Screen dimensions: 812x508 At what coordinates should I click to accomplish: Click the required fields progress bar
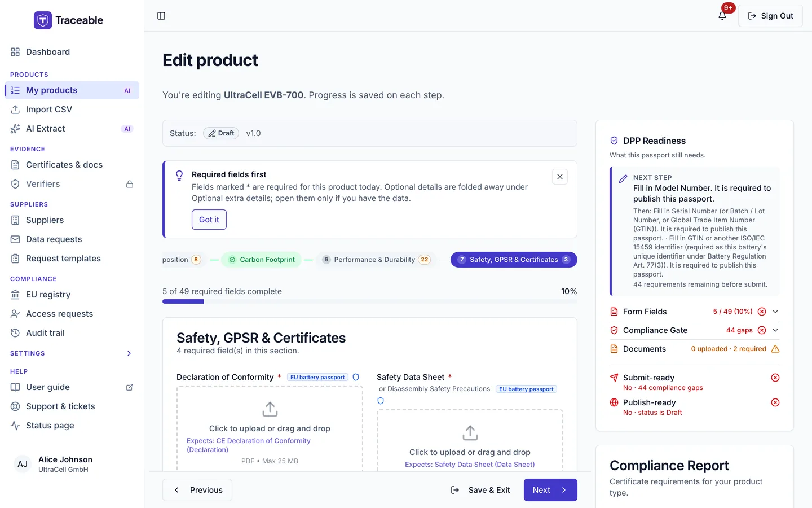pyautogui.click(x=370, y=301)
